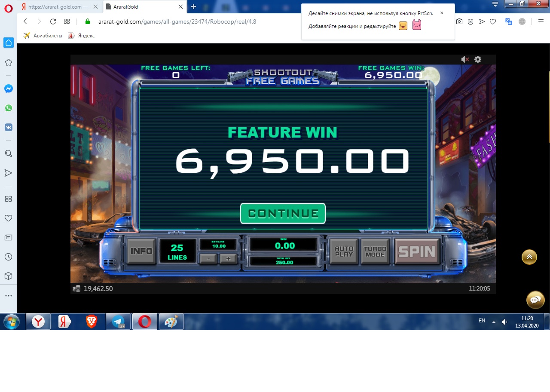Open sidebar My Flow arrow icon
This screenshot has height=392, width=550.
8,173
